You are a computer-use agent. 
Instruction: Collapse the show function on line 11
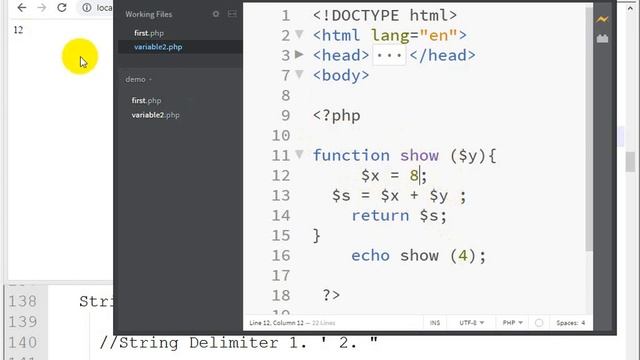[299, 154]
